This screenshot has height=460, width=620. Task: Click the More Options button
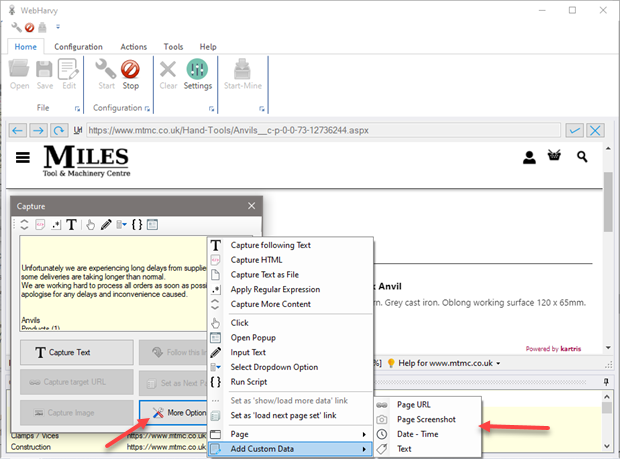point(175,413)
